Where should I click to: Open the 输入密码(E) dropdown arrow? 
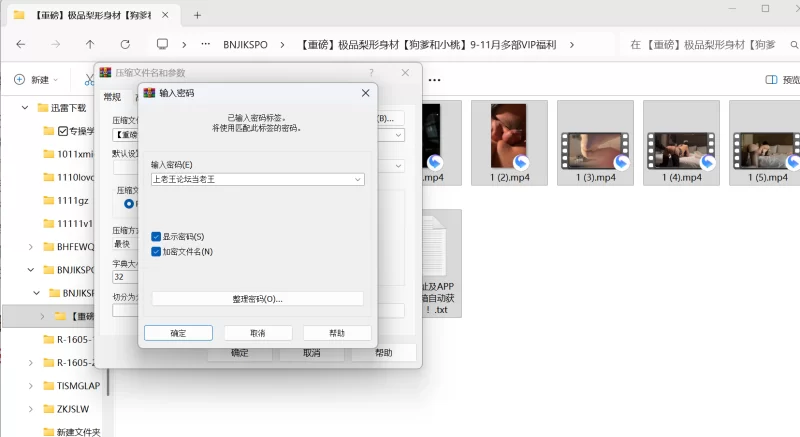coord(358,180)
